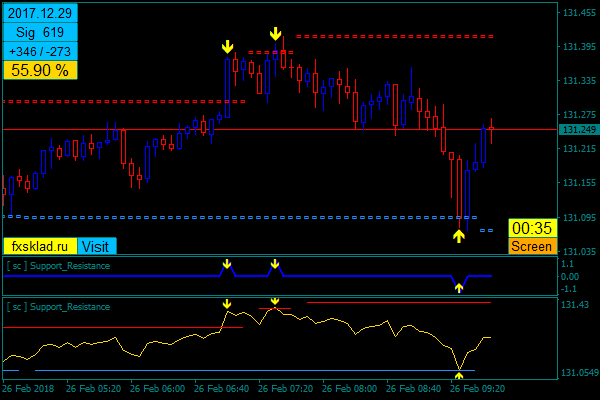Click the yellow up arrow in the middle indicator window
600x400 pixels.
459,287
